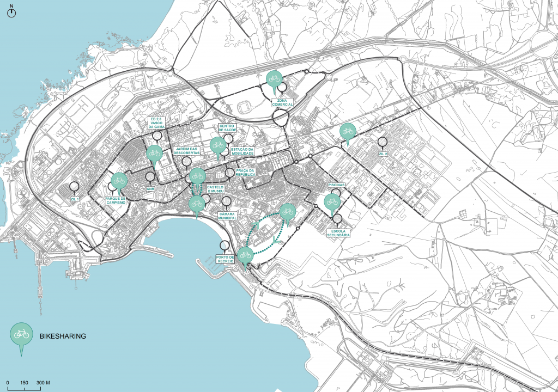Click the circular marker above GNR label
The height and width of the screenshot is (392, 558).
point(150,176)
